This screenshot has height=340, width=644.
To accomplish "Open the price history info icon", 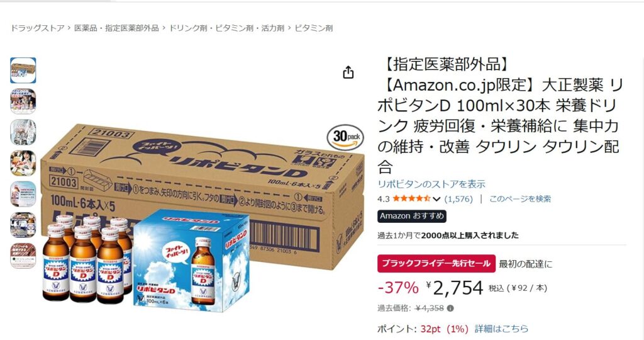I will tap(450, 308).
